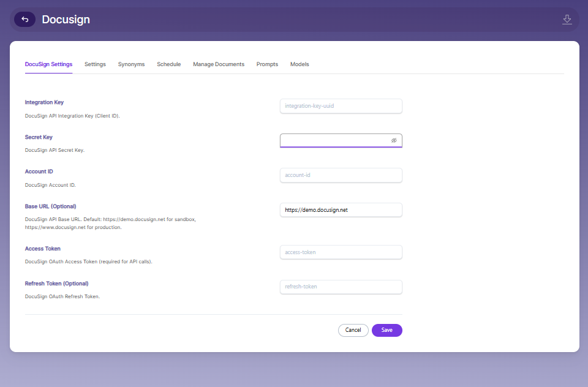
Task: Switch to the Settings tab
Action: [95, 64]
